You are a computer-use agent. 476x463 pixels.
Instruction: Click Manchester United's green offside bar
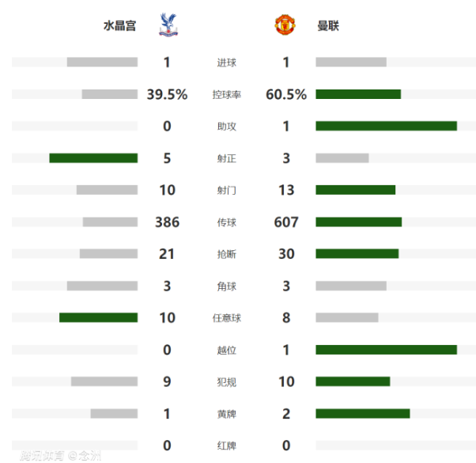(x=386, y=350)
